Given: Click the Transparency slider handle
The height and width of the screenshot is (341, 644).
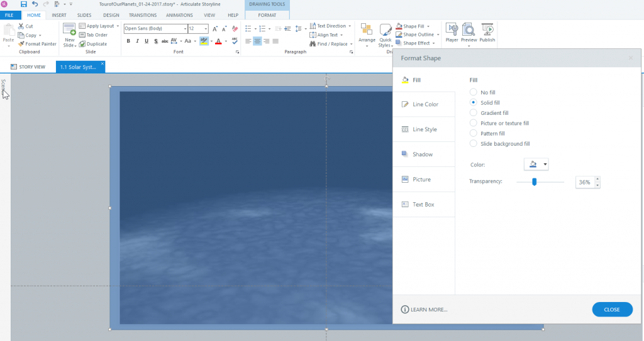Looking at the screenshot, I should [x=535, y=181].
